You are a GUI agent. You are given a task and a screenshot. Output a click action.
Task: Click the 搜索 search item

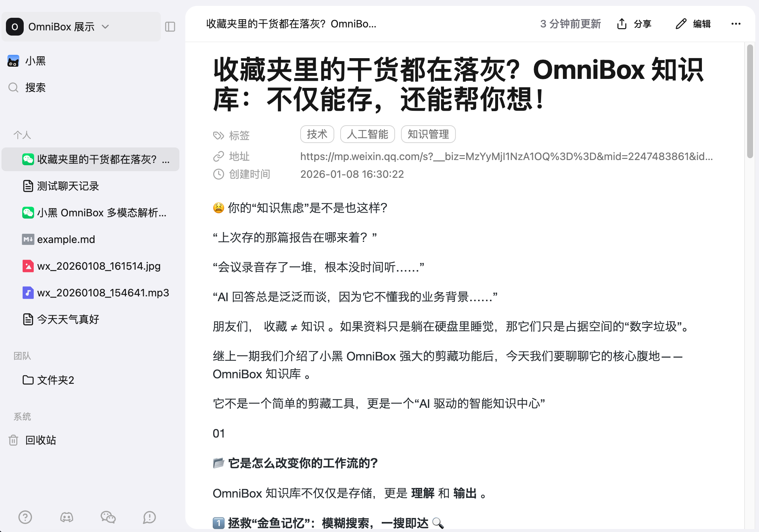[x=35, y=87]
